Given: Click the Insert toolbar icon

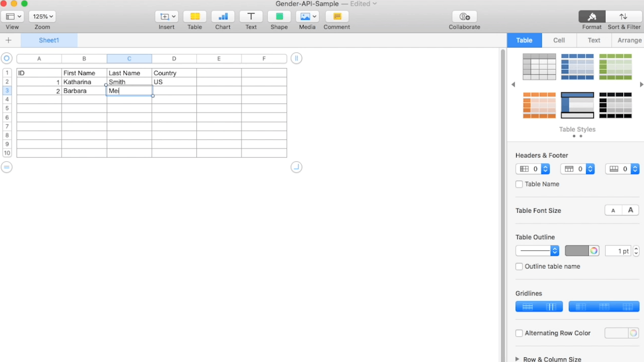Looking at the screenshot, I should [166, 16].
